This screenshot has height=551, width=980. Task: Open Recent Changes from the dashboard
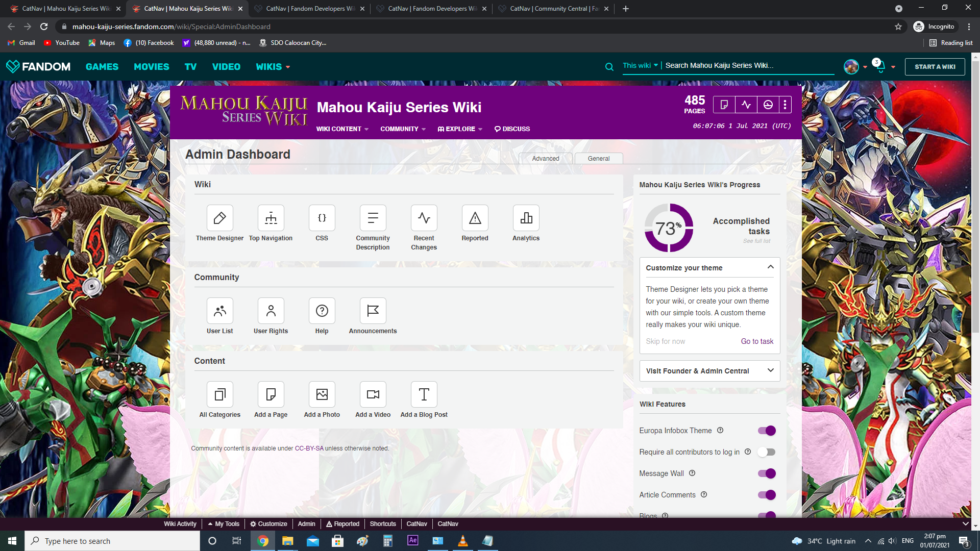coord(424,218)
